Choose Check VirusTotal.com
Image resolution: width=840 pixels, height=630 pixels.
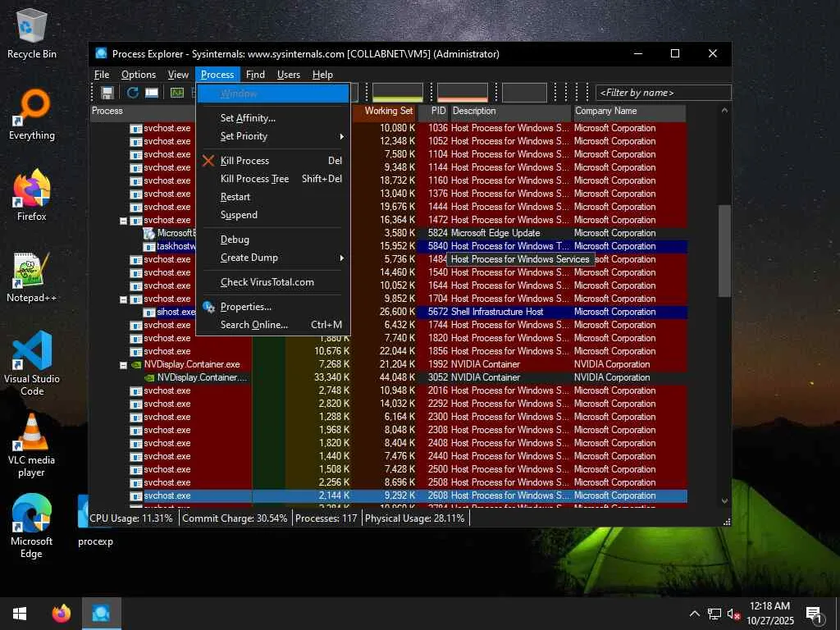point(273,282)
